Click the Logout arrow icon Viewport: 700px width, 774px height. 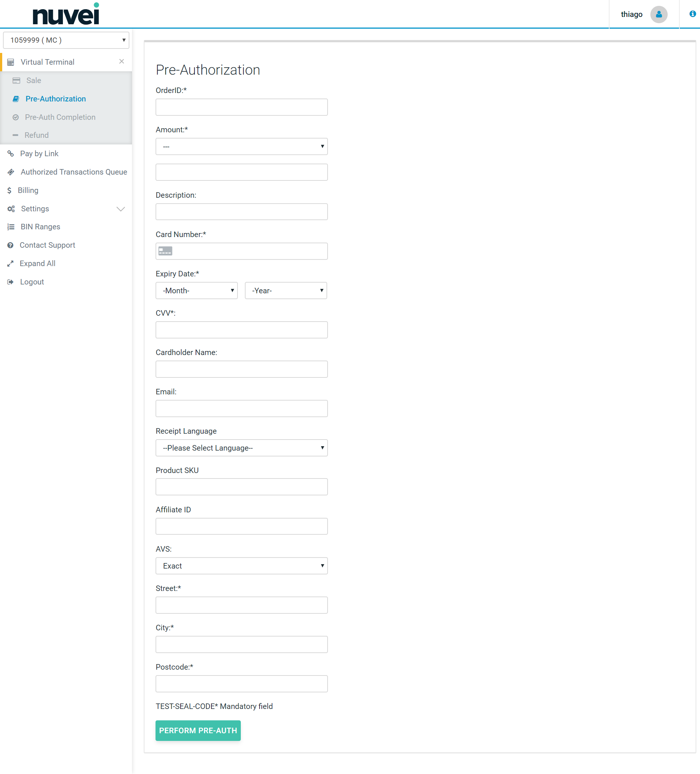click(10, 282)
